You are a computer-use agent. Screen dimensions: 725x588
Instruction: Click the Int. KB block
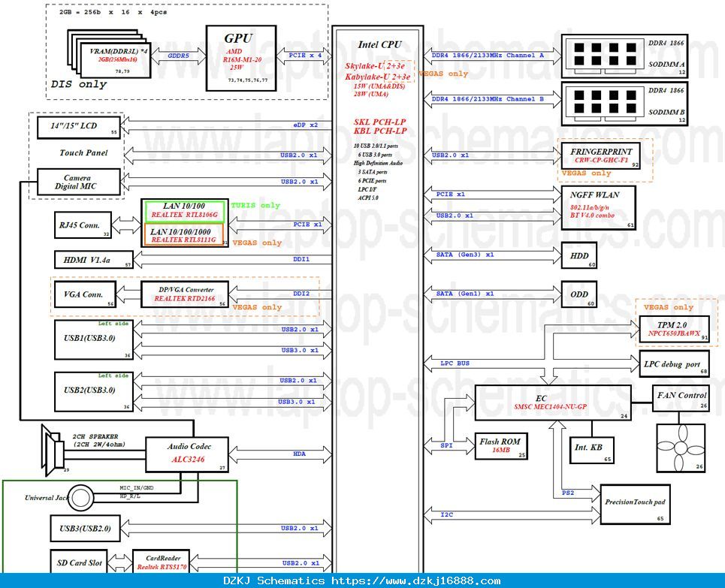(592, 451)
